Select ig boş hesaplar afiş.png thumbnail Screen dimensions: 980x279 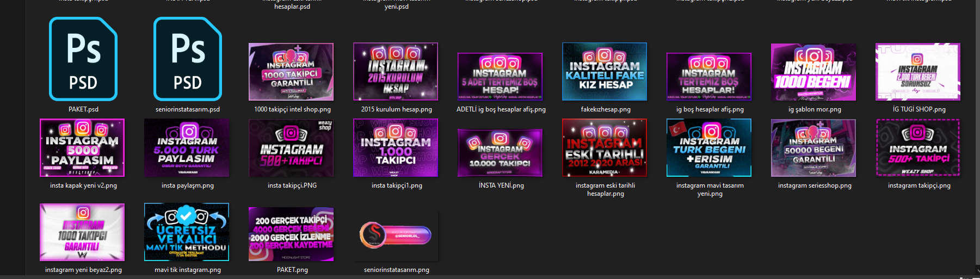pyautogui.click(x=709, y=77)
